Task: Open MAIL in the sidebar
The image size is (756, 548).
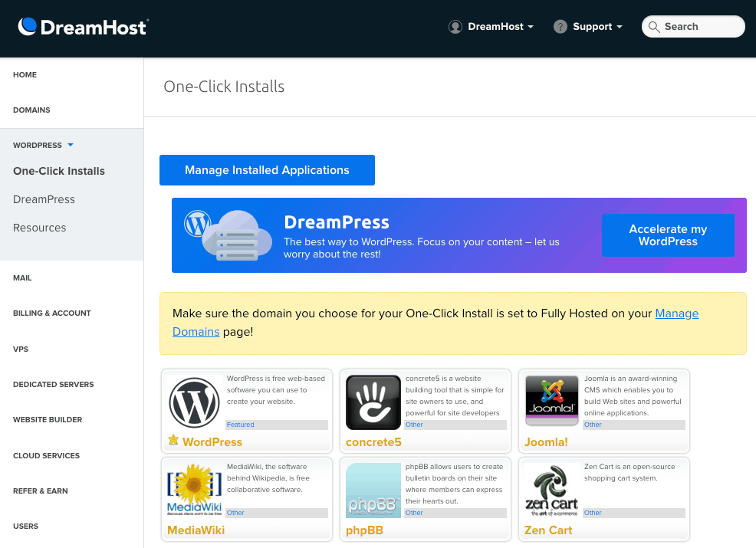Action: (22, 278)
